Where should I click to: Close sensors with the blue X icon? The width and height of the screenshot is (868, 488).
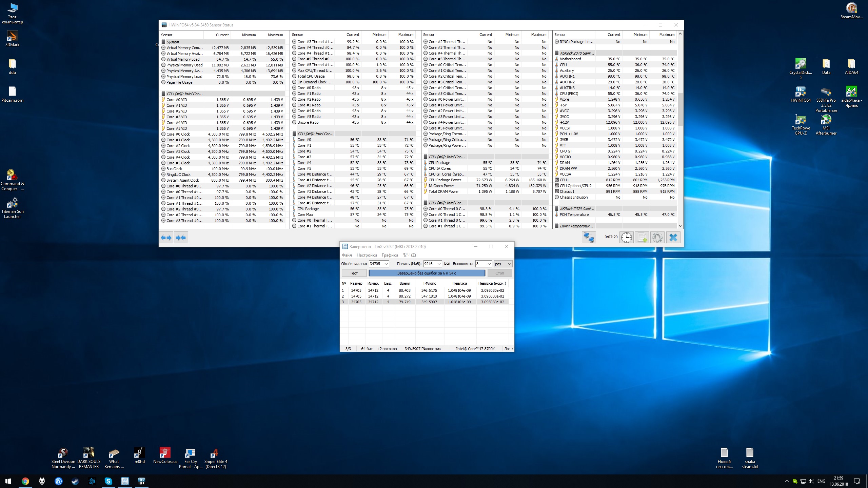(x=673, y=238)
